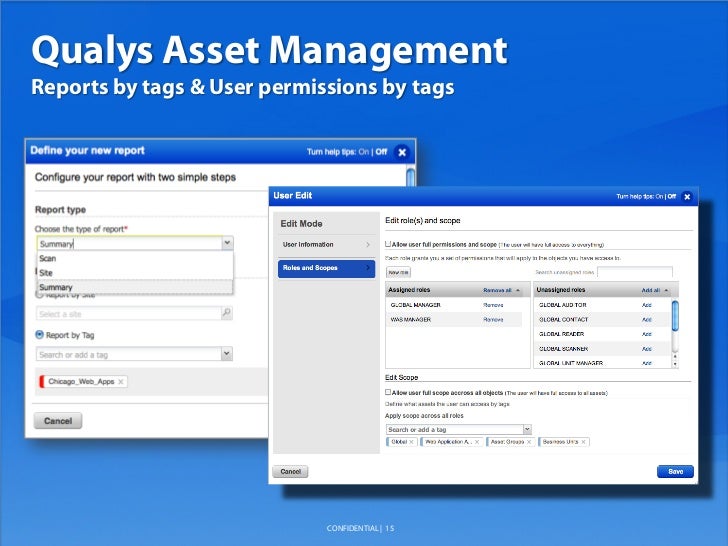Add the GLOBAL CONTACT role
The image size is (728, 546).
pyautogui.click(x=647, y=320)
